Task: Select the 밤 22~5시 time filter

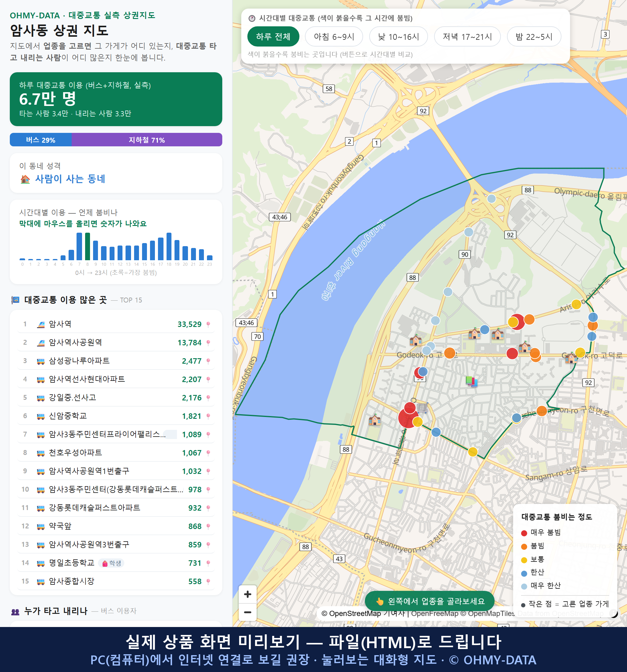Action: pos(534,36)
